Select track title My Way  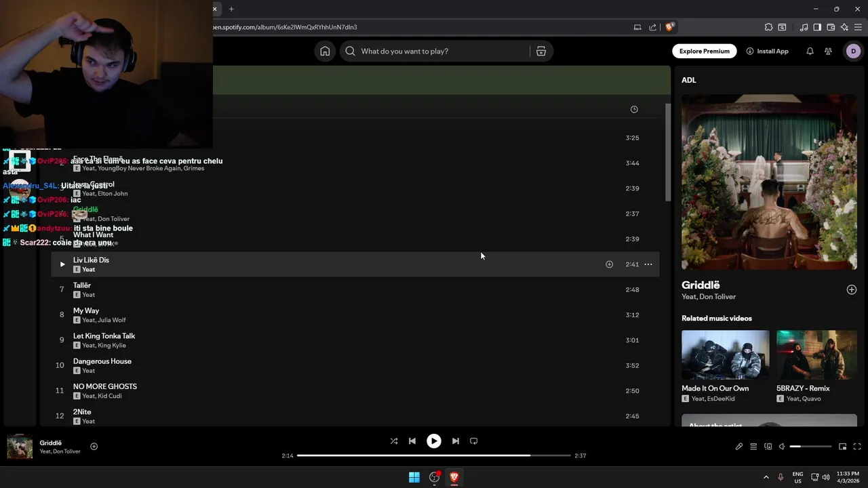[x=86, y=310]
